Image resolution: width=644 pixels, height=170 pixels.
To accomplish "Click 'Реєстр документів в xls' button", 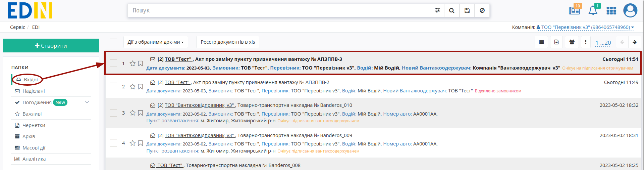I will click(x=228, y=42).
